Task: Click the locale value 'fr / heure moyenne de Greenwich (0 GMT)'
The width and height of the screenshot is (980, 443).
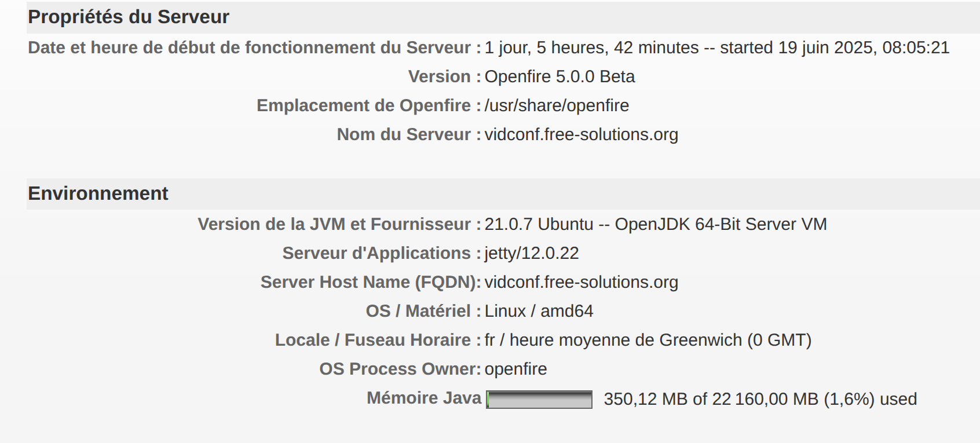Action: 648,340
